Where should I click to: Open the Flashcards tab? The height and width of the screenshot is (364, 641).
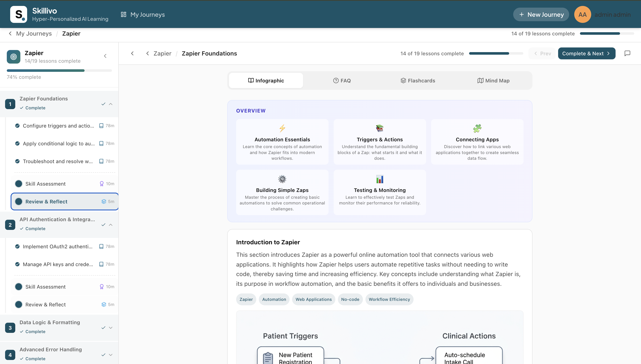[418, 81]
